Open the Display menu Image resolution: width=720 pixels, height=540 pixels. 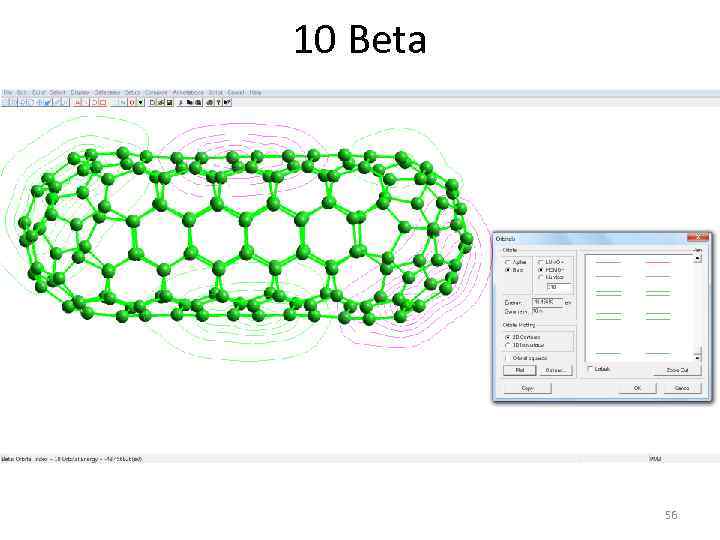[x=80, y=93]
